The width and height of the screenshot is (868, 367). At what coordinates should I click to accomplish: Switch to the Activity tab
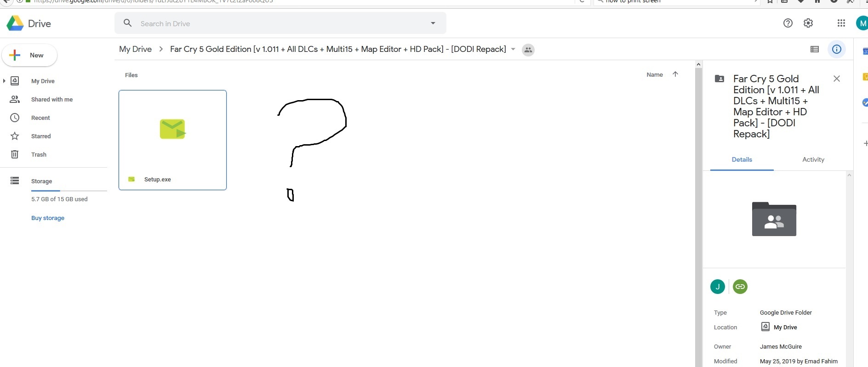(x=813, y=159)
